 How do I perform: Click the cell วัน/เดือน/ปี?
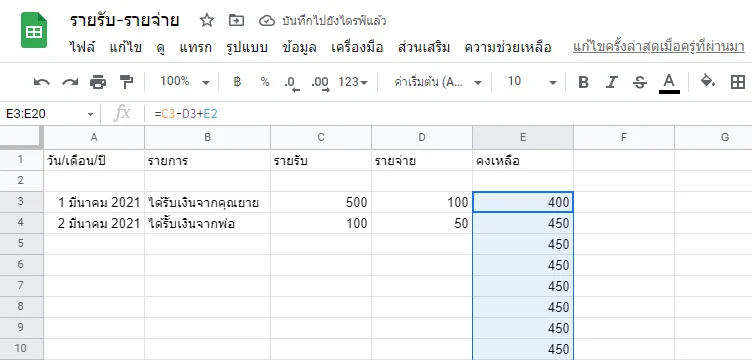pyautogui.click(x=94, y=160)
